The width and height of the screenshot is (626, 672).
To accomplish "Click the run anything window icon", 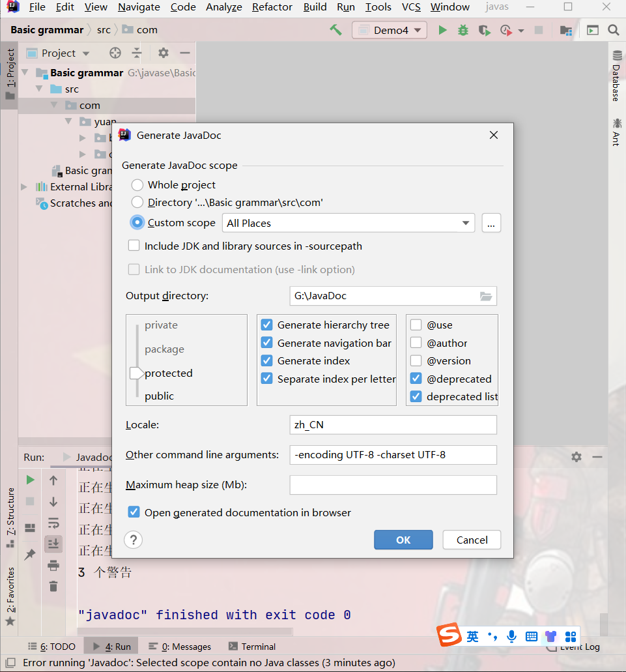I will click(x=593, y=30).
